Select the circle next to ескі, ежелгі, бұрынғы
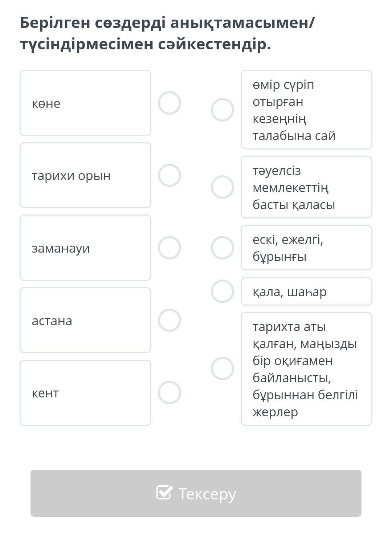 tap(222, 248)
